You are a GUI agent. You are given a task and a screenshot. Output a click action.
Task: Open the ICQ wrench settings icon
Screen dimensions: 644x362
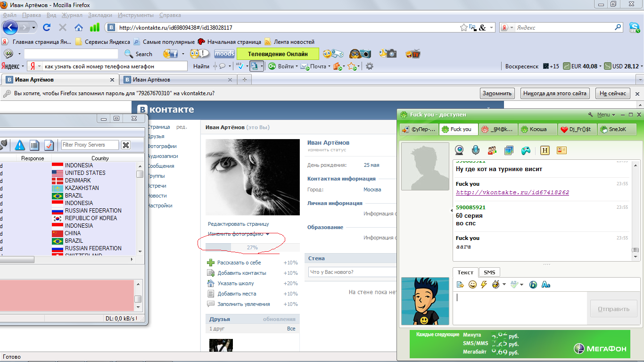coord(591,115)
